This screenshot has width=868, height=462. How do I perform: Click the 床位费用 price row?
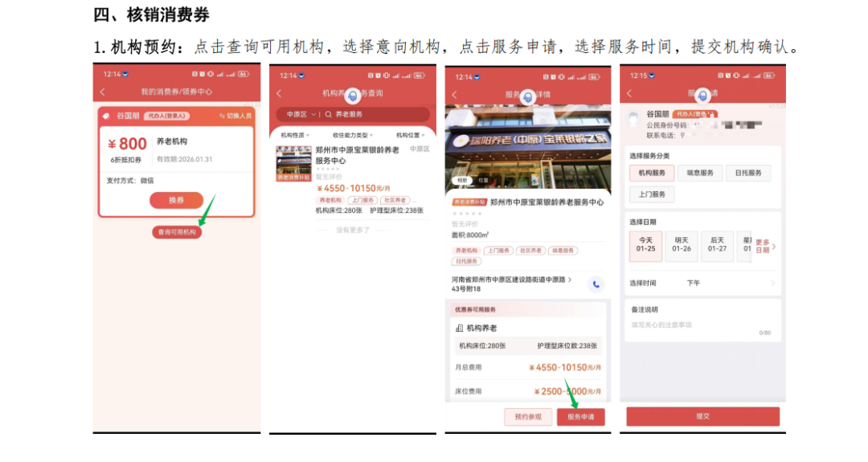coord(528,391)
